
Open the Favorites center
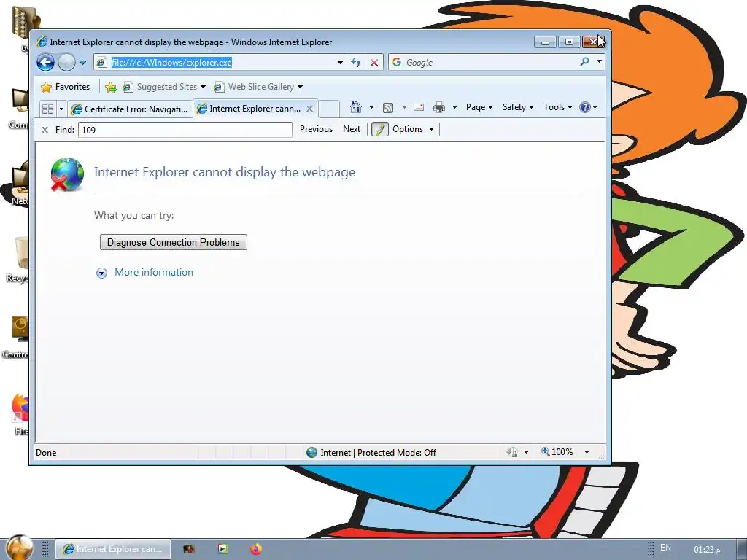(66, 87)
